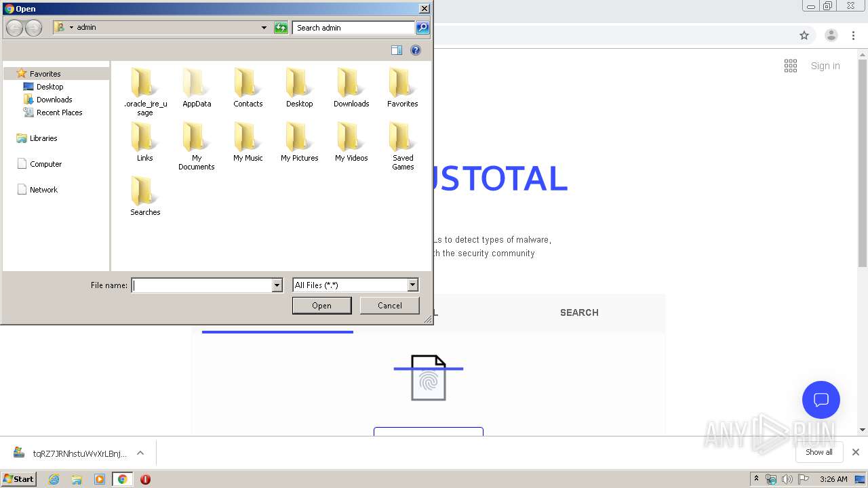This screenshot has width=868, height=488.
Task: Click the Opera icon in taskbar
Action: point(145,479)
